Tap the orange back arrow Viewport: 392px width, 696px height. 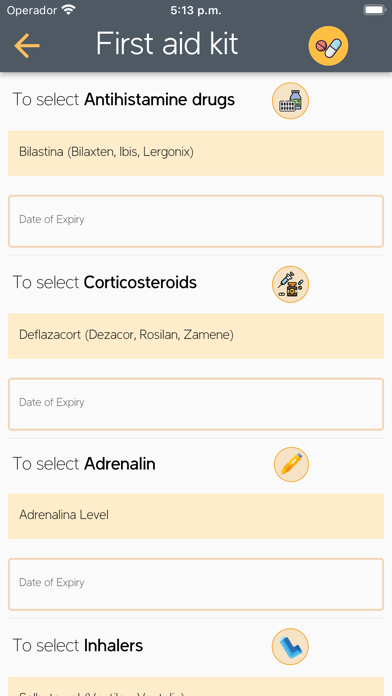coord(27,45)
